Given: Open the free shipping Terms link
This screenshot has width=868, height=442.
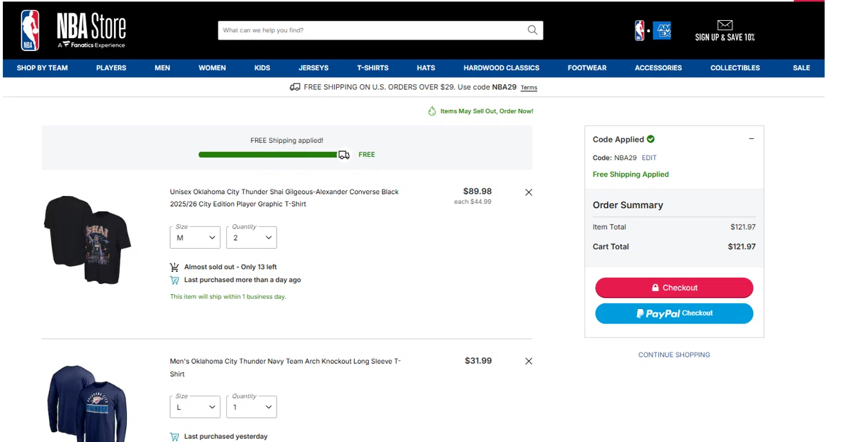Looking at the screenshot, I should click(x=529, y=87).
